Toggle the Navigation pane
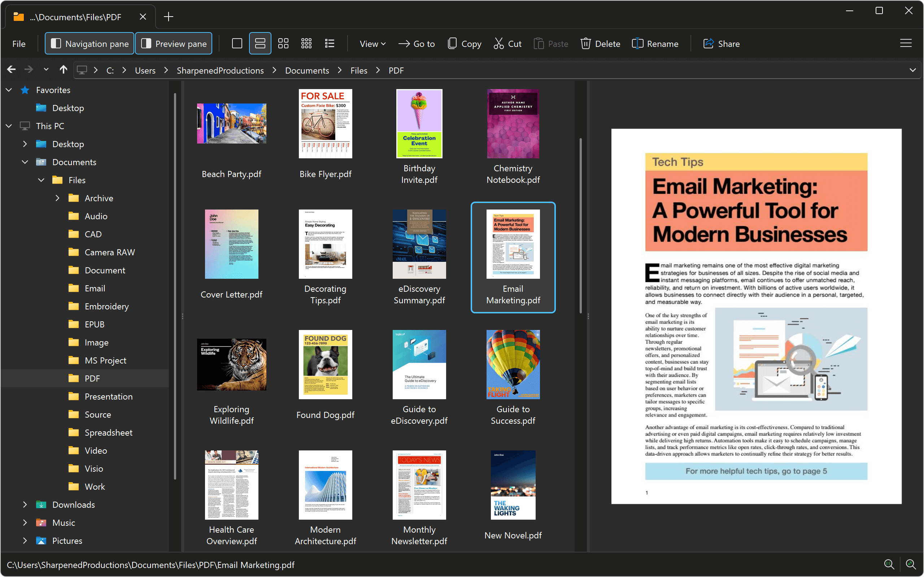 pos(89,43)
